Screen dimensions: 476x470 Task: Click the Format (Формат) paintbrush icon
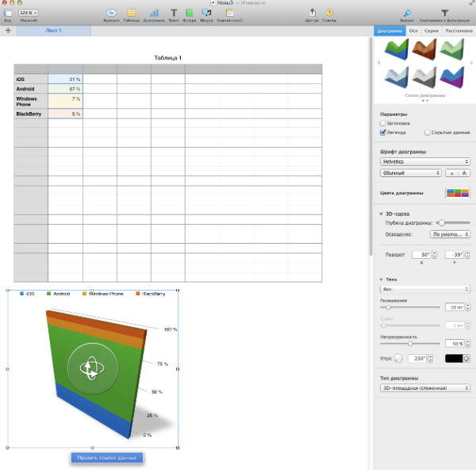coord(407,13)
